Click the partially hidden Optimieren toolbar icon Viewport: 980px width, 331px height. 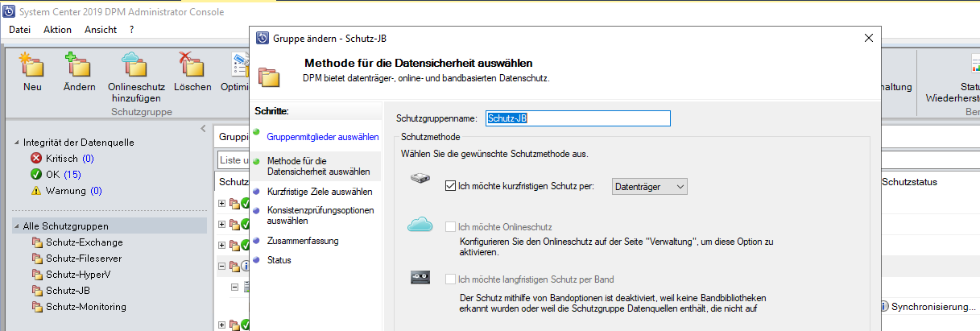[240, 64]
